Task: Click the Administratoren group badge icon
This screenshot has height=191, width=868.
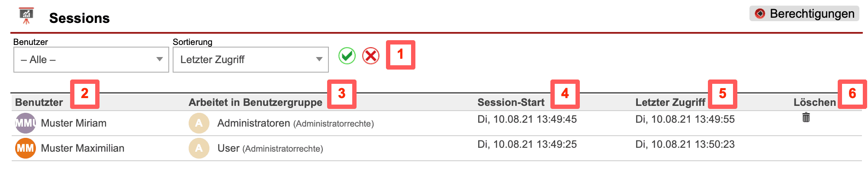Action: point(199,123)
